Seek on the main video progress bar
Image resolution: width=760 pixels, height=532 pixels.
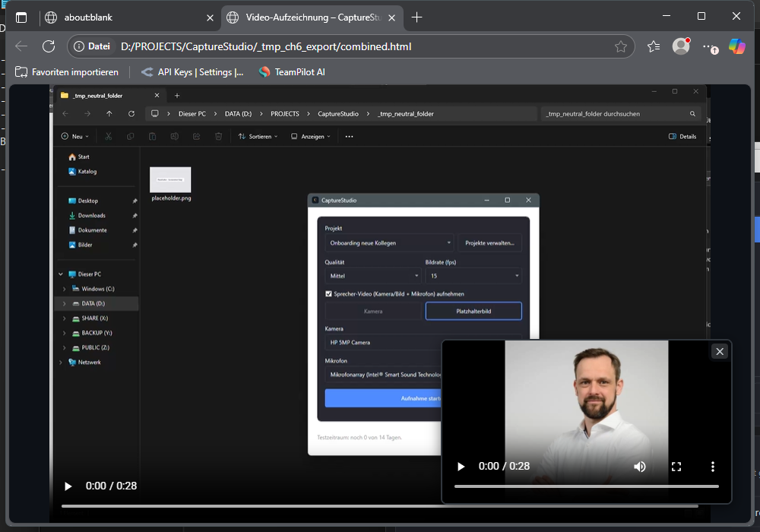(379, 506)
